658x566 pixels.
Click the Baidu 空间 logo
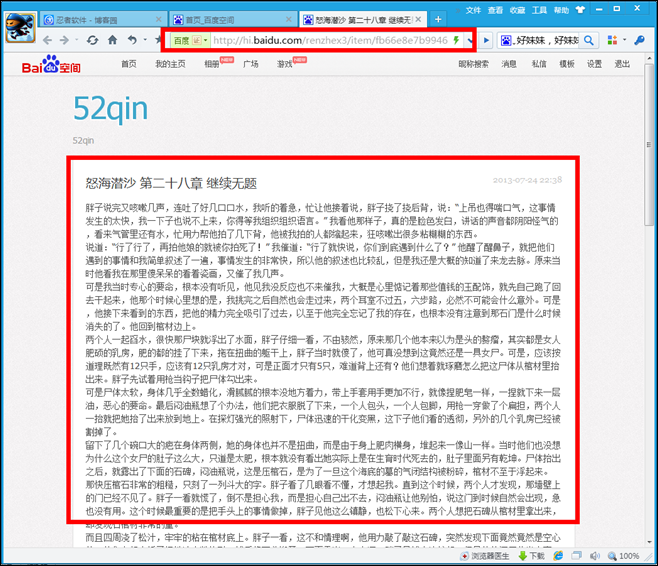[51, 64]
